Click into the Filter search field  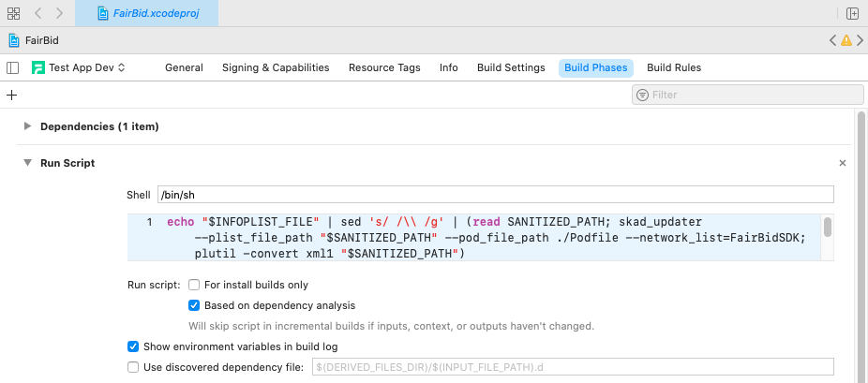(747, 96)
